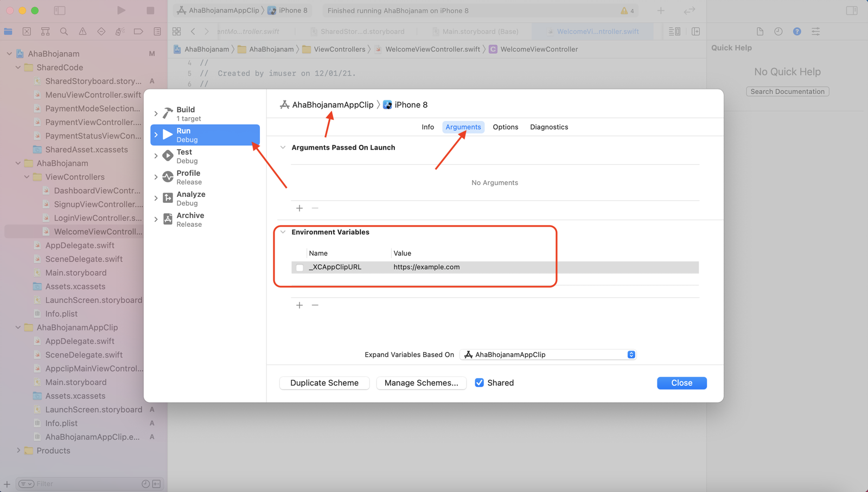Screen dimensions: 868x492
Task: Expand the Analyze scheme action
Action: pos(156,198)
